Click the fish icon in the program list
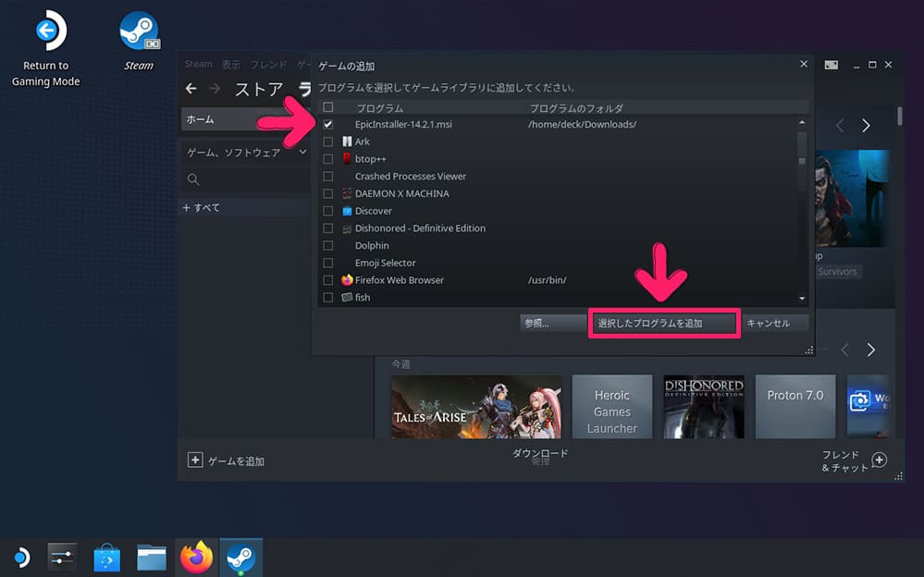The width and height of the screenshot is (924, 577). 347,297
